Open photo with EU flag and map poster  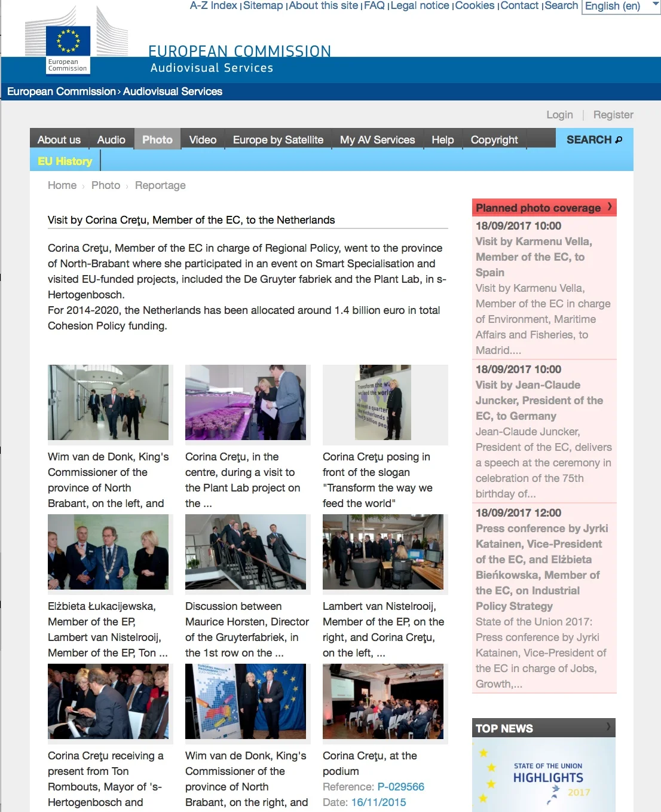[x=246, y=701]
